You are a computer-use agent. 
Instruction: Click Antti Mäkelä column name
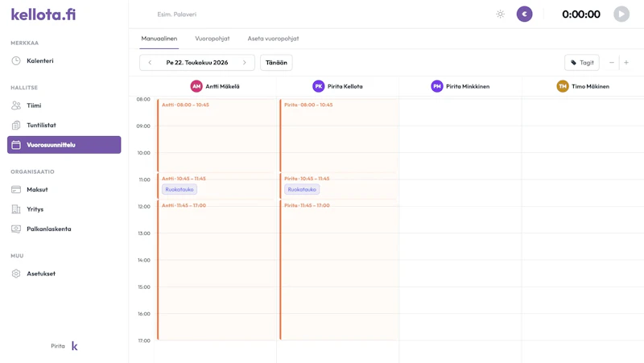223,86
